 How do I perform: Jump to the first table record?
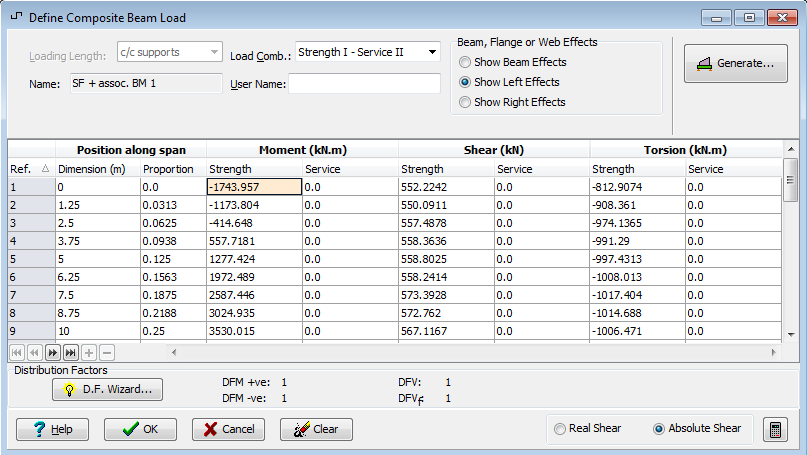pyautogui.click(x=17, y=352)
